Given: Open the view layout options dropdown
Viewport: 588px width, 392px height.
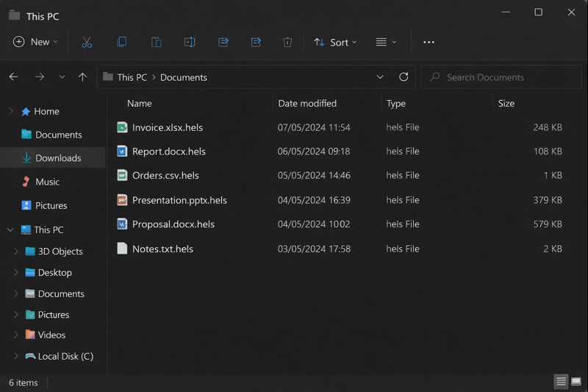Looking at the screenshot, I should [386, 42].
